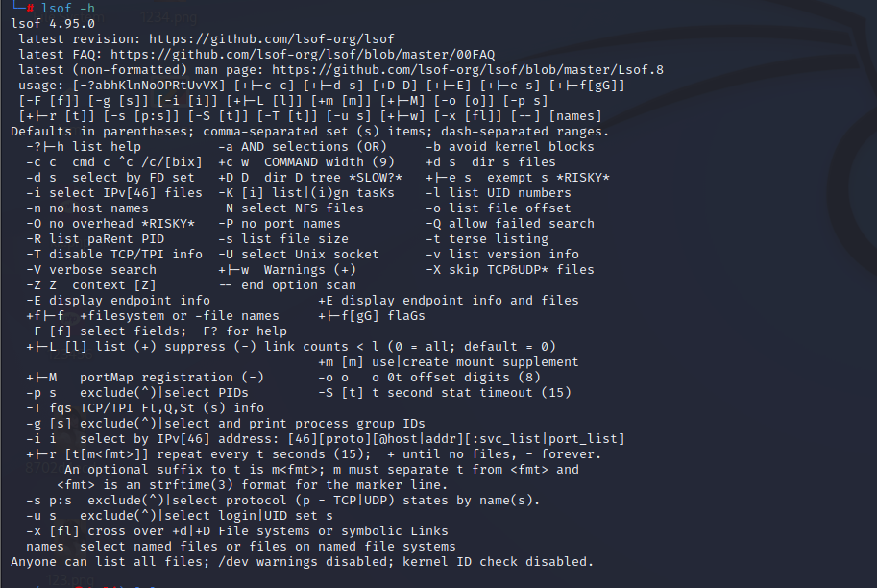The image size is (877, 588).
Task: Click the '-E display endpoint info' line
Action: pos(118,301)
